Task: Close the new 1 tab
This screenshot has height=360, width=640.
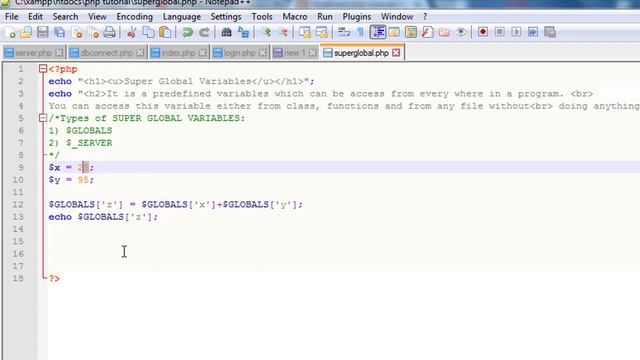Action: point(313,53)
